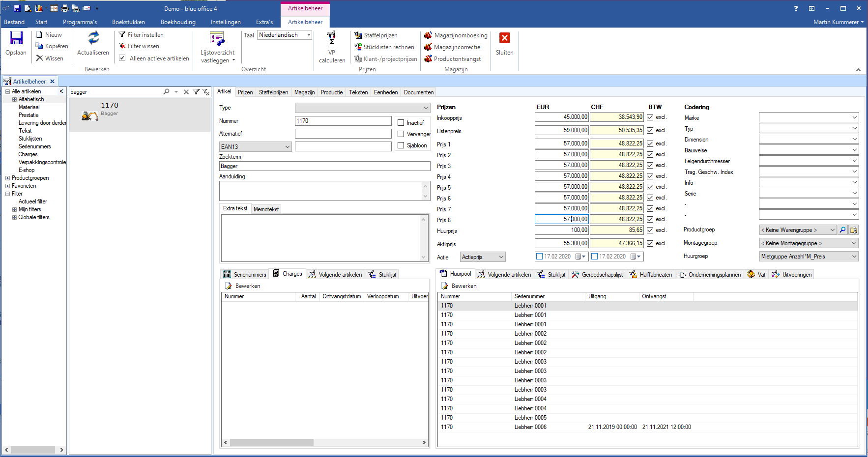Screen dimensions: 868x457
Task: Click search magnifier in article search box
Action: point(166,92)
